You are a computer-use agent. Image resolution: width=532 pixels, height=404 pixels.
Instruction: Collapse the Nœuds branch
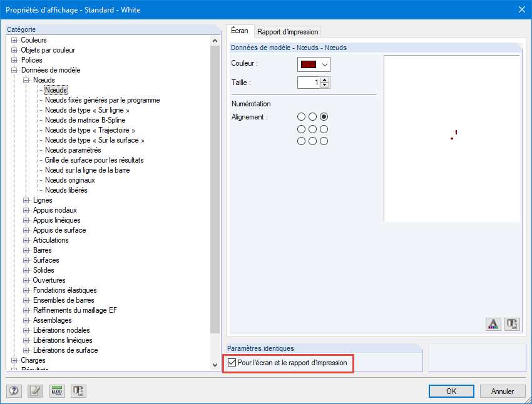[26, 80]
